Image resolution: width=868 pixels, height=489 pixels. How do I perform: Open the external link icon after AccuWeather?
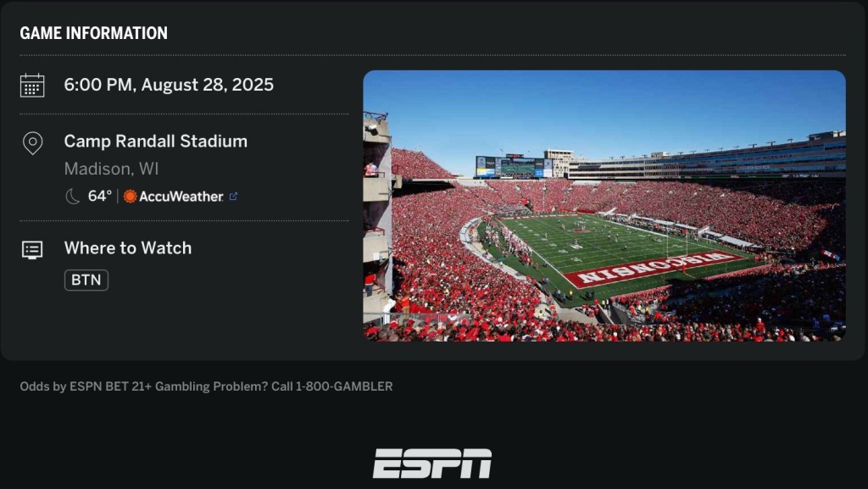pyautogui.click(x=233, y=197)
